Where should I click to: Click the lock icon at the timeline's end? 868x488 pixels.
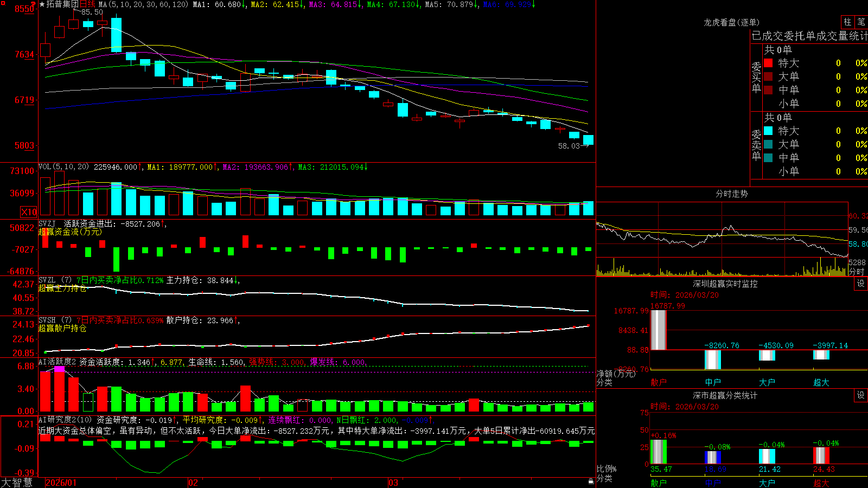click(591, 481)
